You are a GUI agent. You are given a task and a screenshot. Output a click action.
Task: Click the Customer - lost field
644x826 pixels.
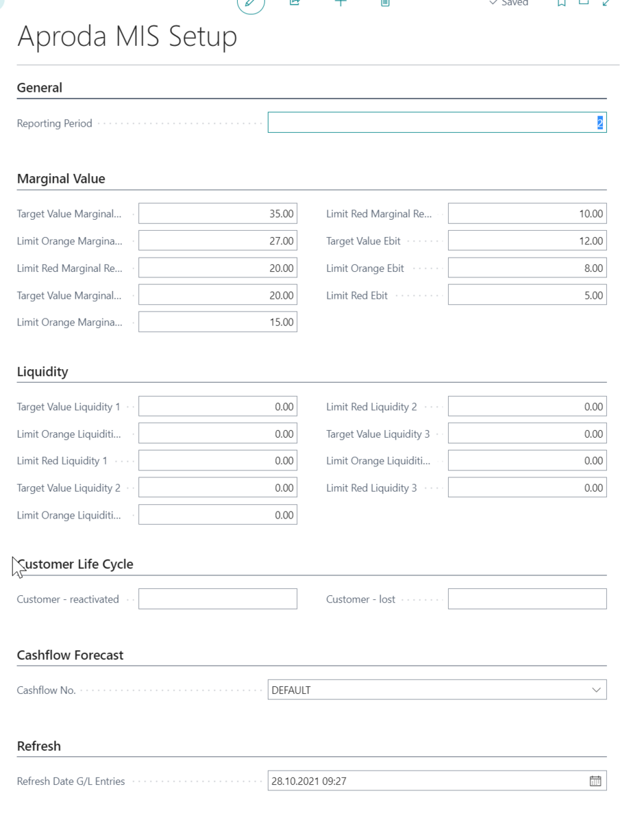pos(527,599)
